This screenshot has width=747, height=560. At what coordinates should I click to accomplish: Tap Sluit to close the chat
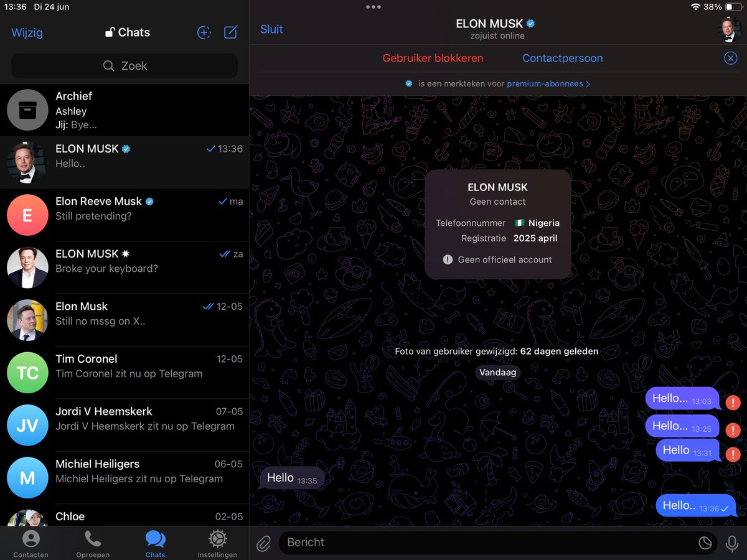271,29
